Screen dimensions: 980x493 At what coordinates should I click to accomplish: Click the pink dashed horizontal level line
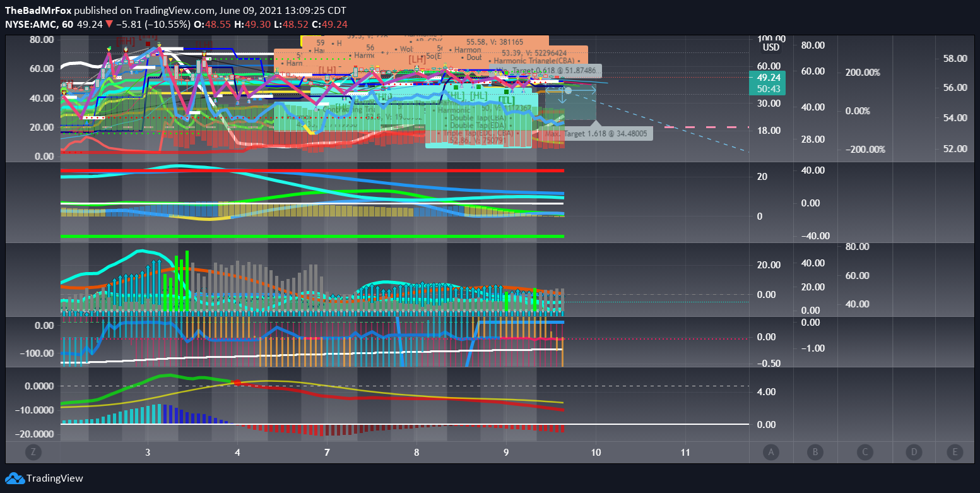pos(705,128)
